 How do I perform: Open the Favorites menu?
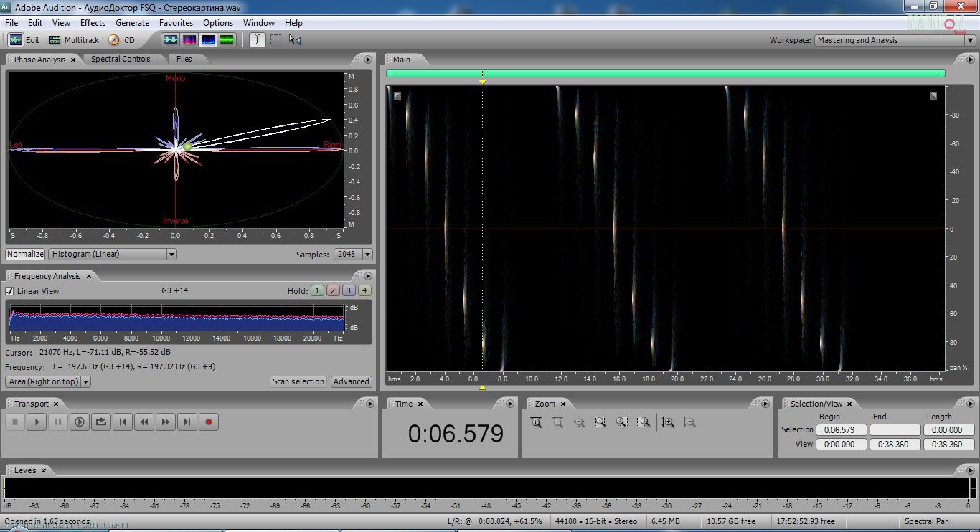[x=176, y=23]
